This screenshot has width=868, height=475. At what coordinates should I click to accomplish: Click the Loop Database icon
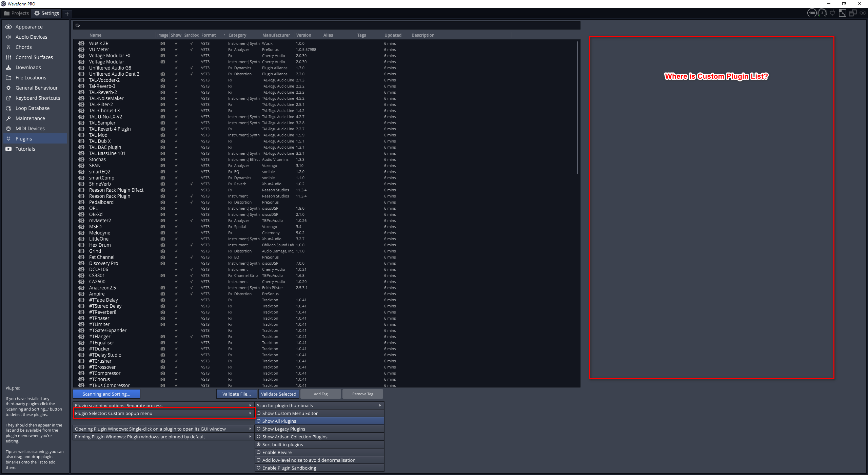coord(8,108)
